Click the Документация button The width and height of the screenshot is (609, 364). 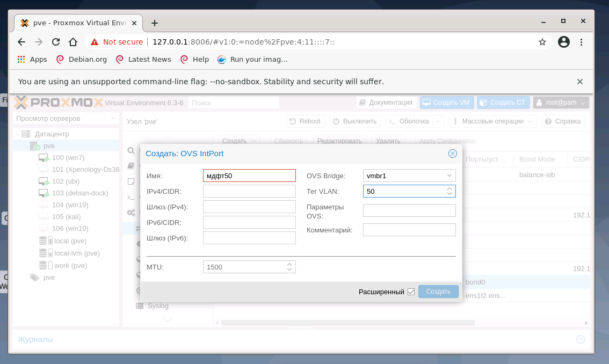386,103
